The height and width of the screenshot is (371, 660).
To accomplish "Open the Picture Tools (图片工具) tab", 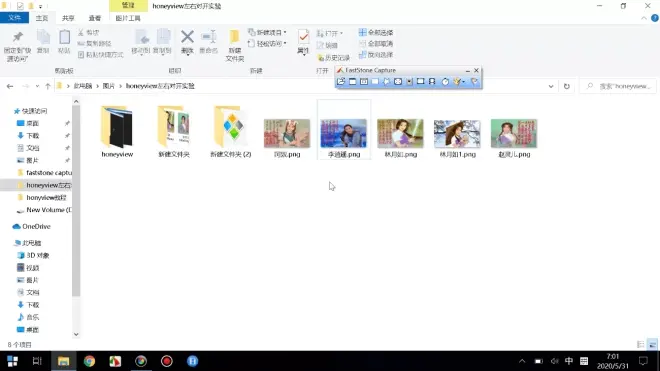I will coord(128,18).
